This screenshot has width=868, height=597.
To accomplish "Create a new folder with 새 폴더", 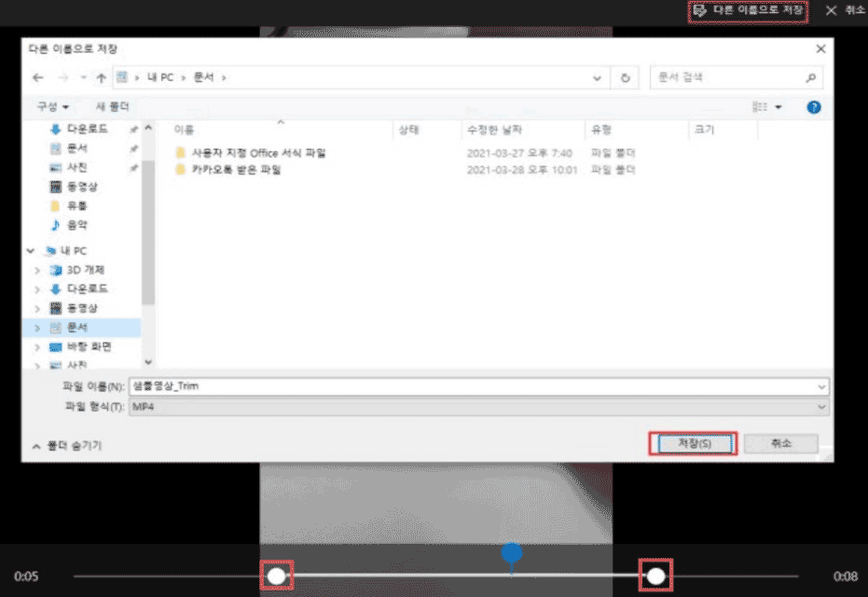I will 113,106.
